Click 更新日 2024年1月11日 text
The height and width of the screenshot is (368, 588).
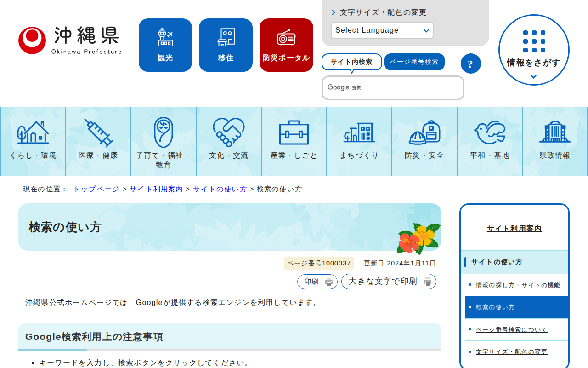[400, 263]
